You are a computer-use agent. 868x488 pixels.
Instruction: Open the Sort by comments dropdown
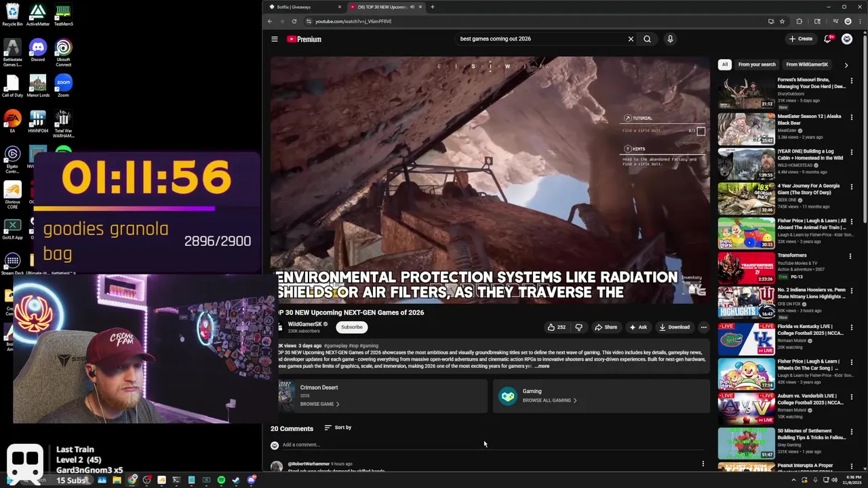click(338, 428)
